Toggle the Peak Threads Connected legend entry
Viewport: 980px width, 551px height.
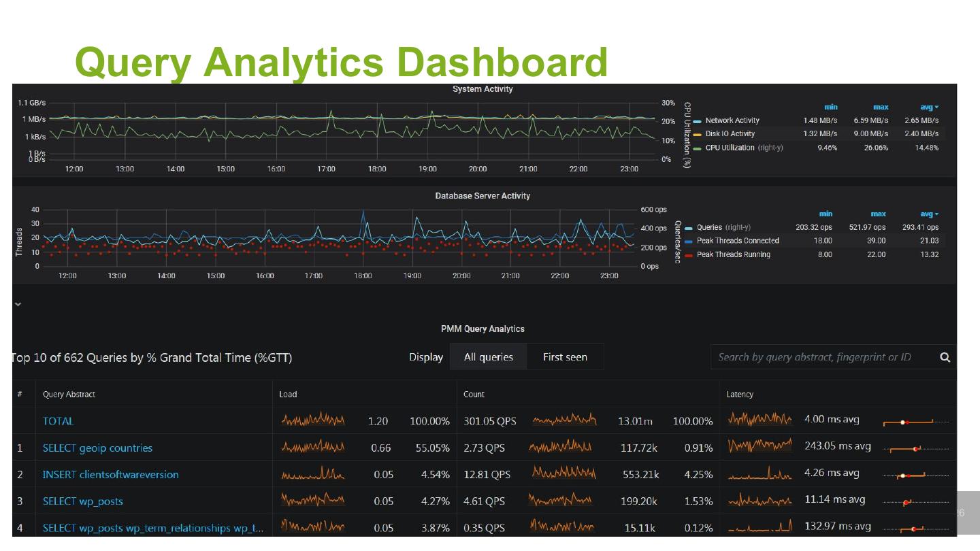click(738, 241)
